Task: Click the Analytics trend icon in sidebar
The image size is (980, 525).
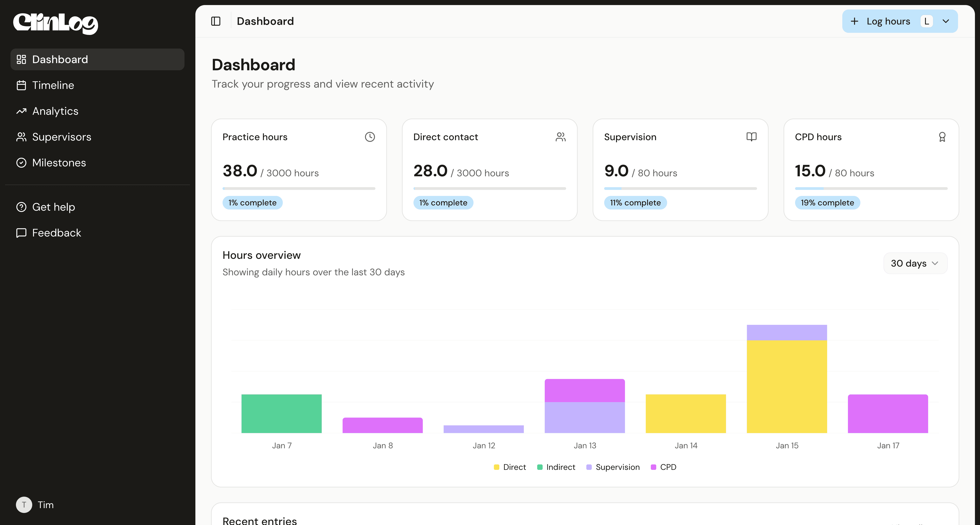Action: pyautogui.click(x=21, y=111)
